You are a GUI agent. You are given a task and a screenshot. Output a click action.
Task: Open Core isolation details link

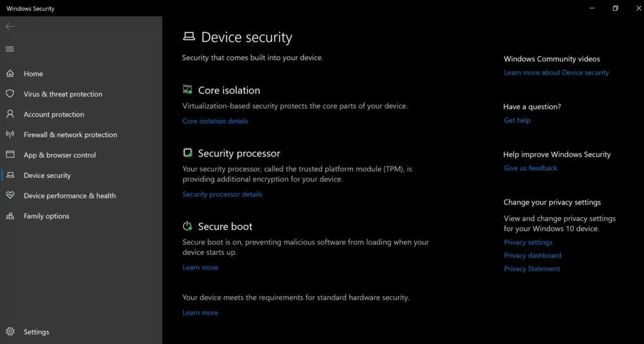coord(215,121)
